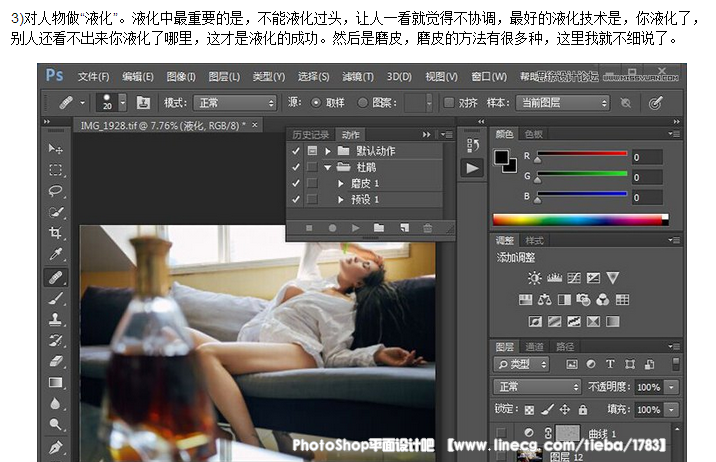The image size is (716, 462).
Task: Switch to the 历史记录 tab
Action: (311, 135)
